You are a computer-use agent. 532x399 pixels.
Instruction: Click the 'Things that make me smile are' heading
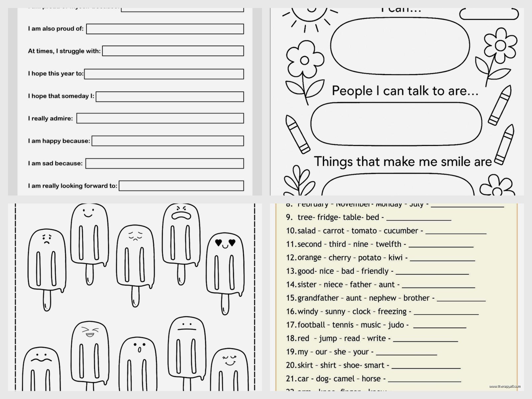[x=403, y=162]
